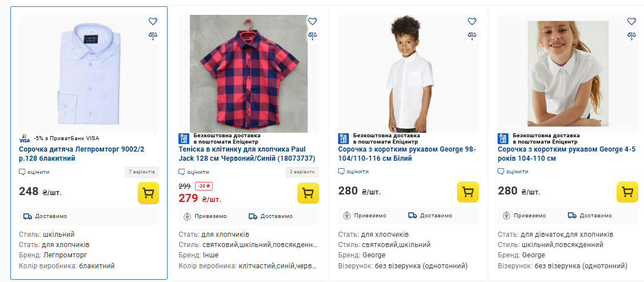The height and width of the screenshot is (282, 644).
Task: Favorite the George boys white shirt
Action: (472, 21)
